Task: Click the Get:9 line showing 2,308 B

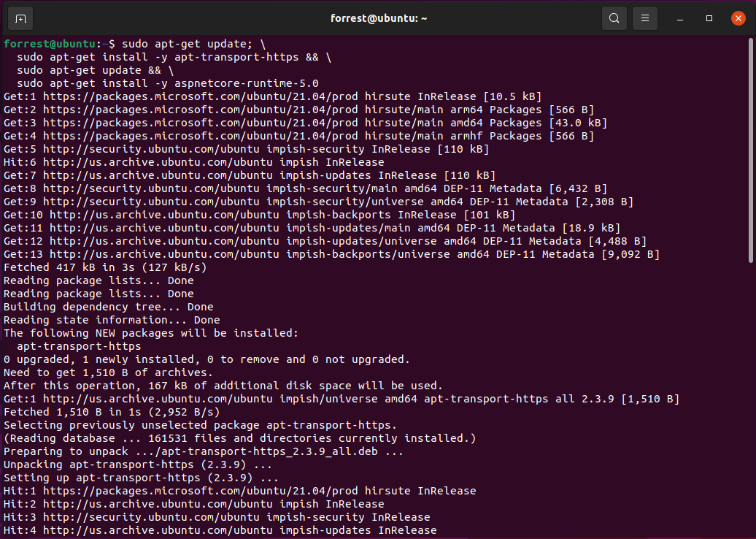Action: click(319, 202)
